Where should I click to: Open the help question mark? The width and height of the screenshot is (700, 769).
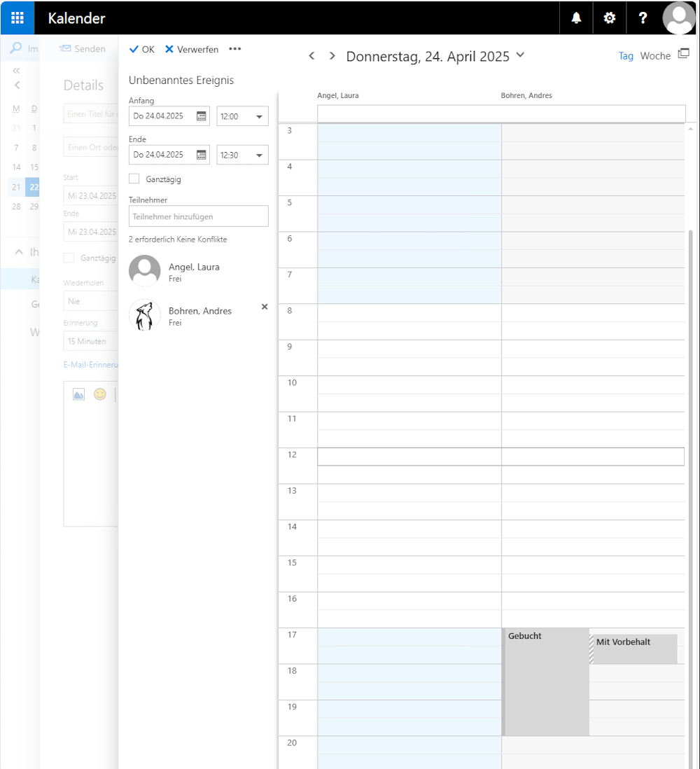click(643, 18)
